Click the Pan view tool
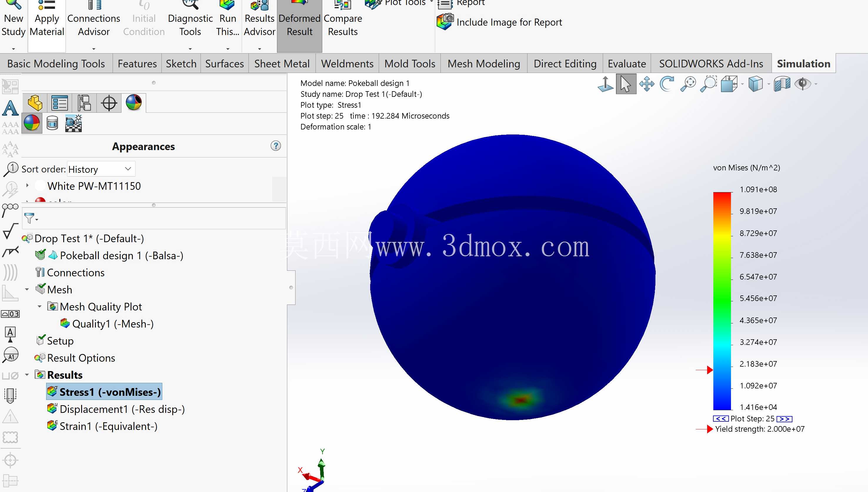Viewport: 868px width, 492px height. pyautogui.click(x=647, y=84)
